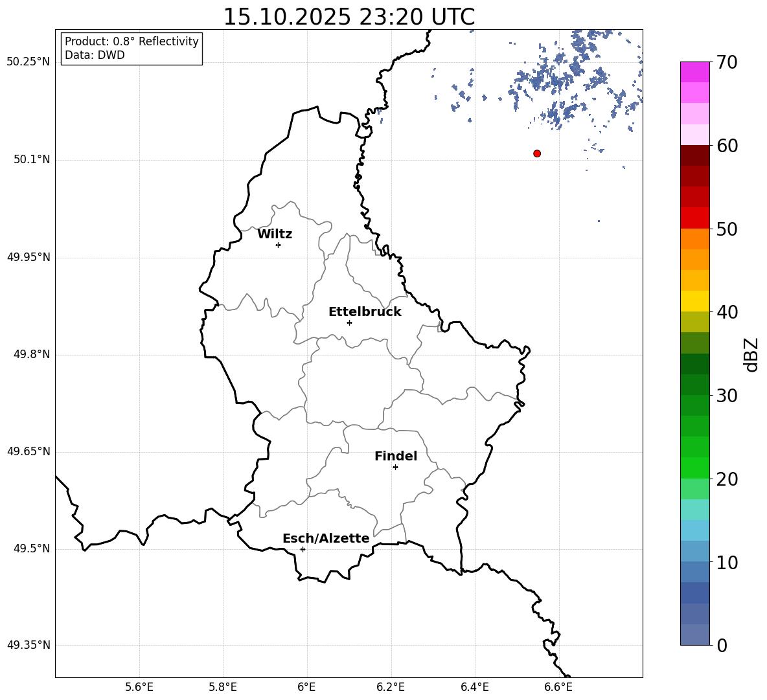
Task: Click the bright green colorbar segment at 20
Action: 694,468
